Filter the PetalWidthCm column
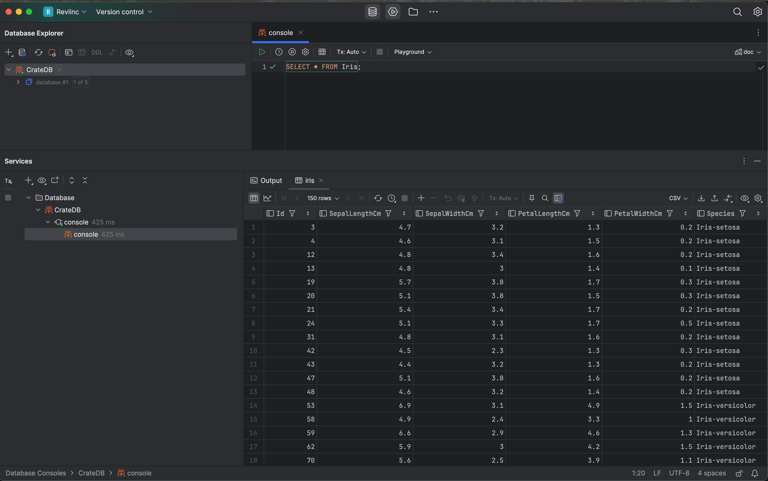Viewport: 768px width, 481px height. (670, 214)
